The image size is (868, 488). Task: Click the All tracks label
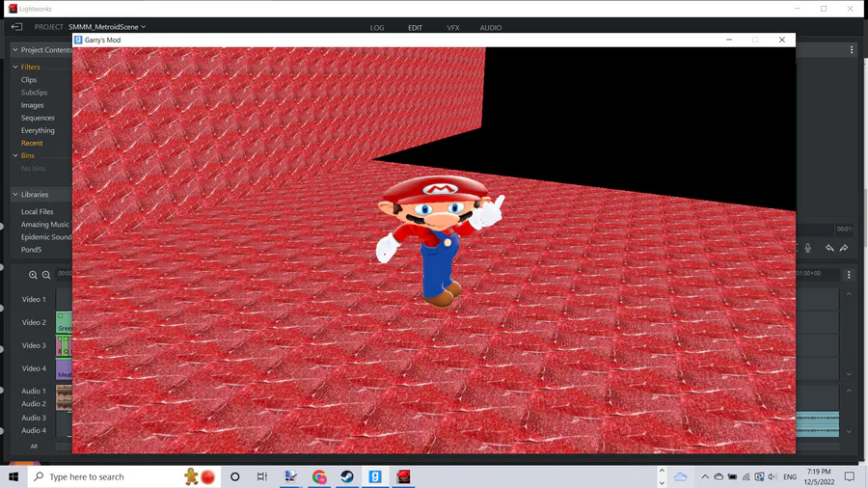click(34, 446)
